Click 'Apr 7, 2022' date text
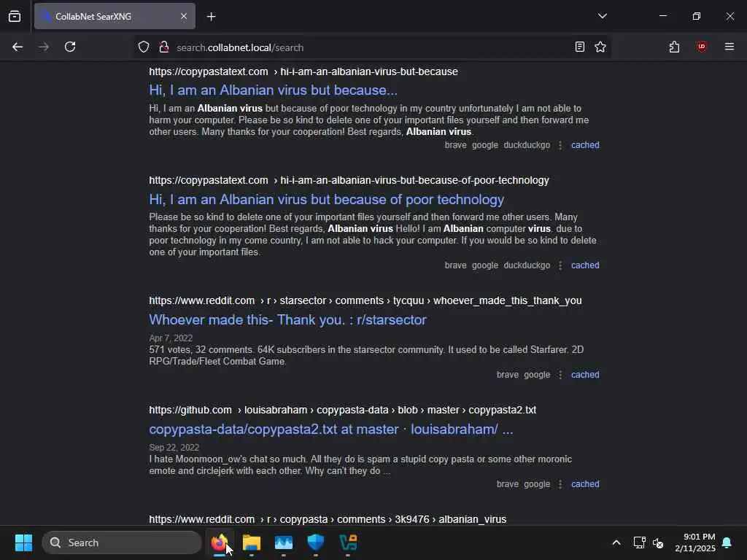This screenshot has height=560, width=747. click(x=171, y=338)
